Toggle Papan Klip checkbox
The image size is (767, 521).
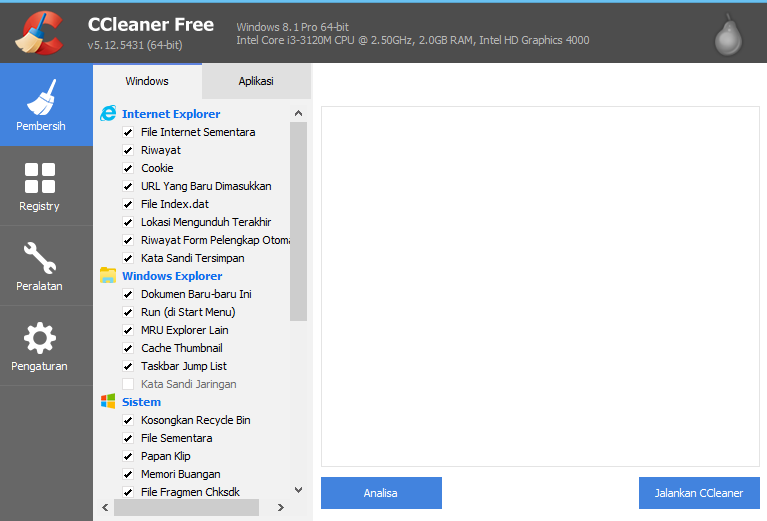pyautogui.click(x=128, y=456)
